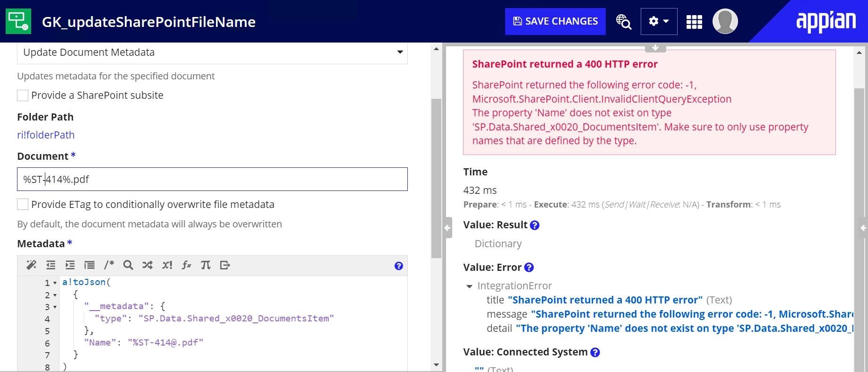Click the error title value in IntegrationError
Image resolution: width=868 pixels, height=372 pixels.
coord(605,300)
